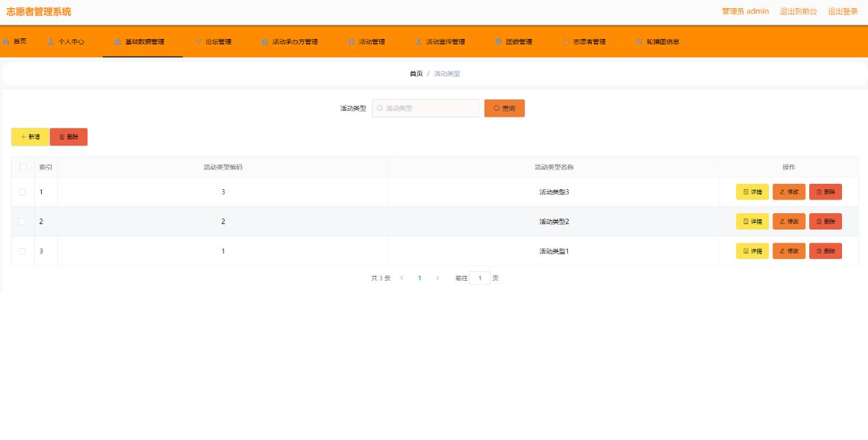Click the 活动类型2 name cell

pos(554,221)
